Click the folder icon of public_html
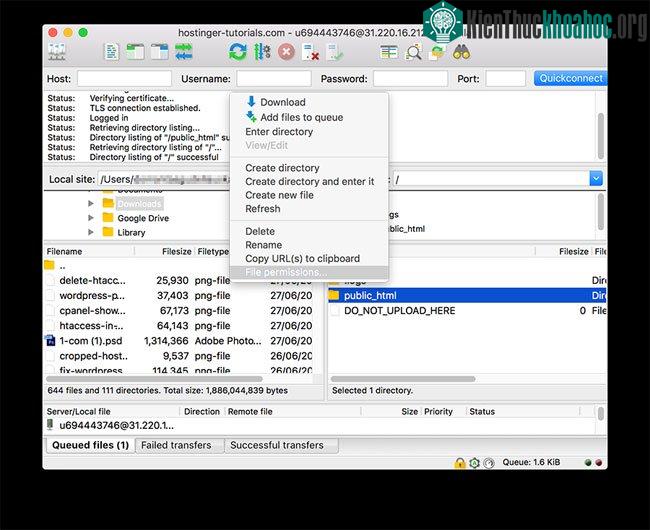The width and height of the screenshot is (650, 530). pos(334,295)
